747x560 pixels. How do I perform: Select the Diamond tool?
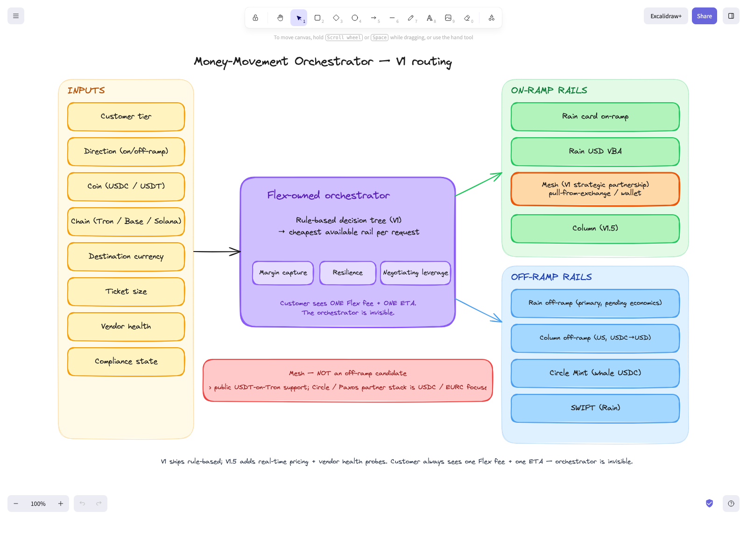point(336,18)
